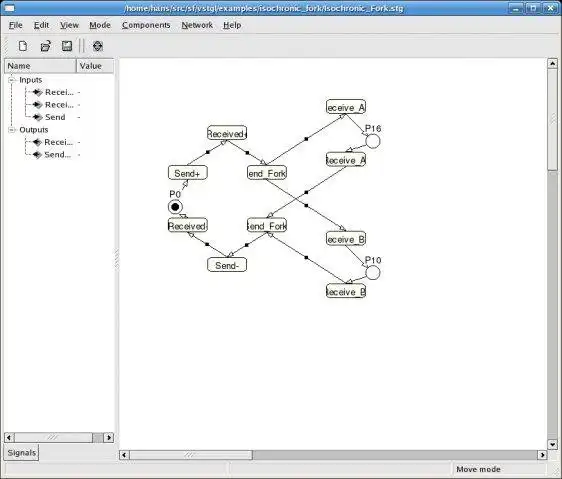This screenshot has height=479, width=562.
Task: Click the Save floppy disk toolbar icon
Action: (x=67, y=46)
